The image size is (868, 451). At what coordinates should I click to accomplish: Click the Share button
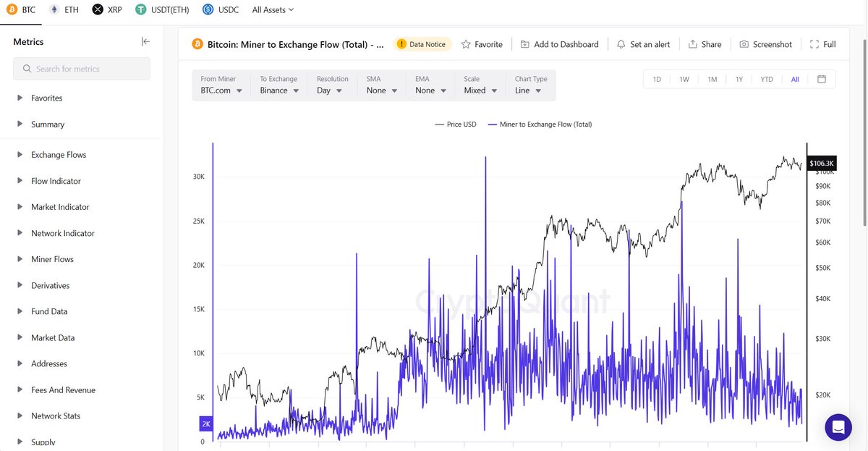point(705,44)
